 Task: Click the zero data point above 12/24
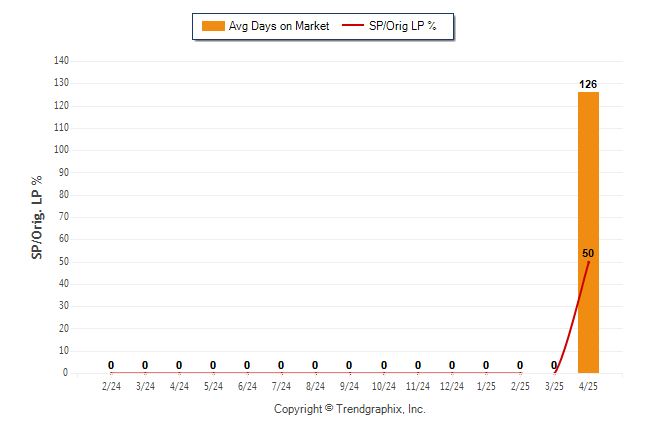tap(452, 365)
